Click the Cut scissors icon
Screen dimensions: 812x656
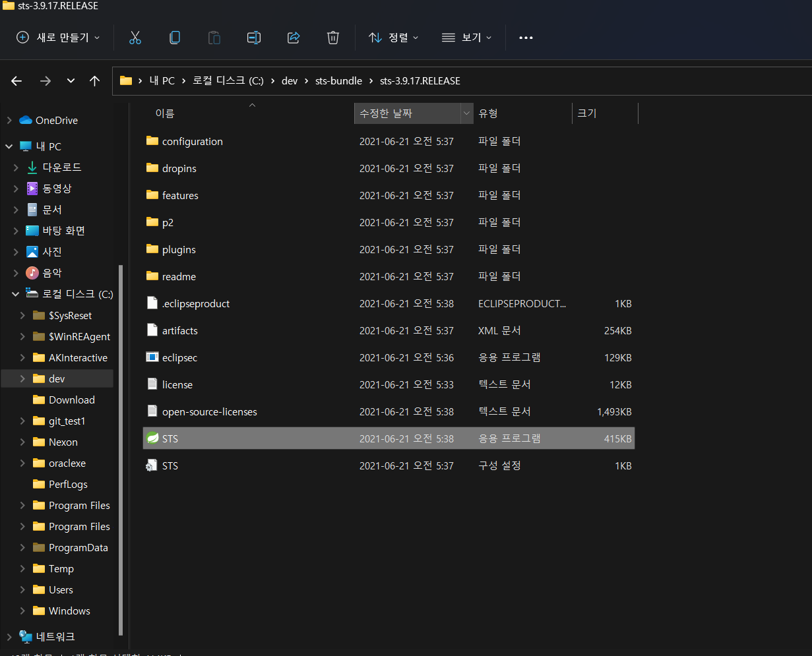[135, 38]
